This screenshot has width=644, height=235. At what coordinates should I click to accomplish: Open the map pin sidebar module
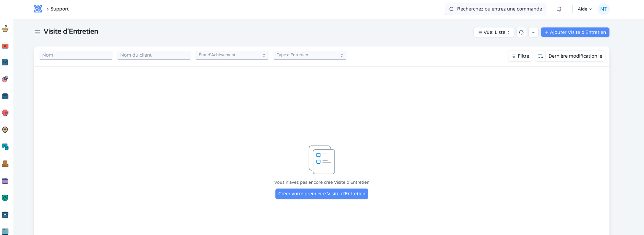[x=5, y=130]
